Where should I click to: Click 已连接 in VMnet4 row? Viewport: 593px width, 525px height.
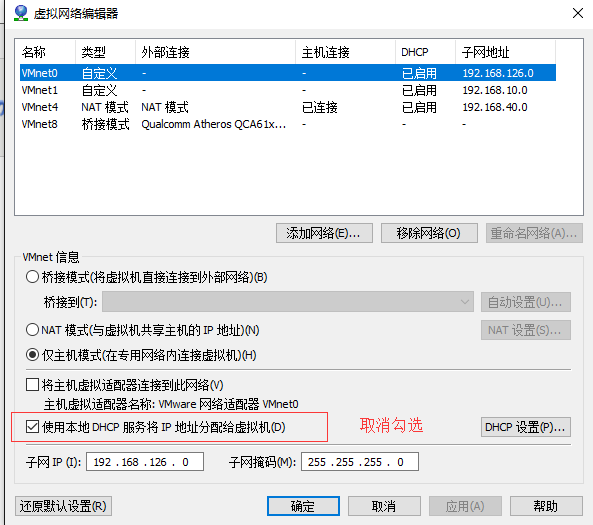tap(320, 107)
